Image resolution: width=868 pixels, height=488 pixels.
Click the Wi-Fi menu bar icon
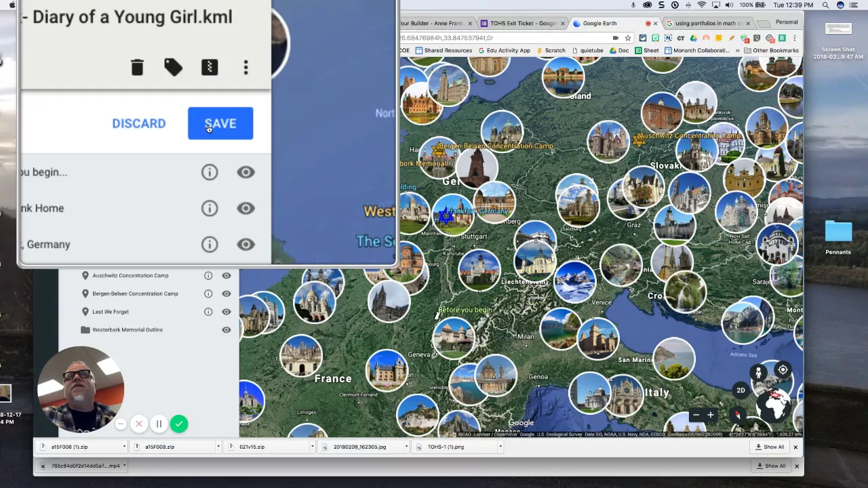[x=701, y=5]
